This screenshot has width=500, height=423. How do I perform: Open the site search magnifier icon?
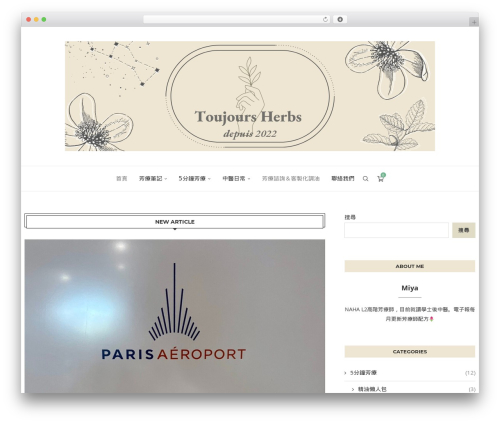(365, 179)
